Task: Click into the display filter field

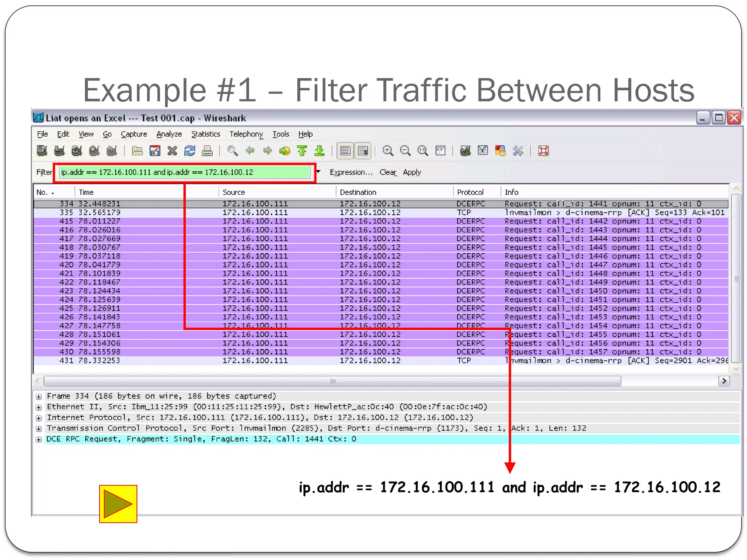Action: (185, 172)
